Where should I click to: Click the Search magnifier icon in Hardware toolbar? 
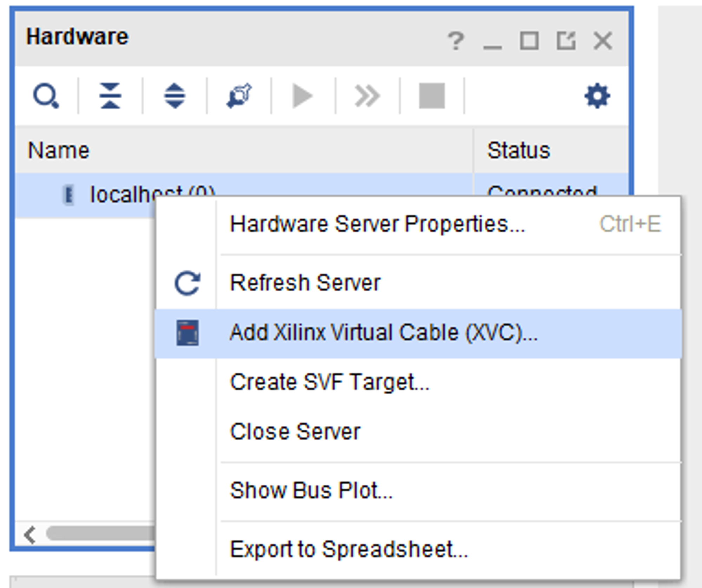tap(46, 96)
